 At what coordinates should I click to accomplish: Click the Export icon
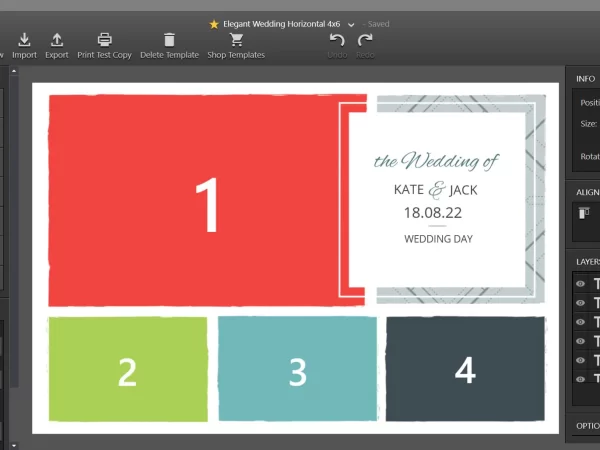point(57,40)
